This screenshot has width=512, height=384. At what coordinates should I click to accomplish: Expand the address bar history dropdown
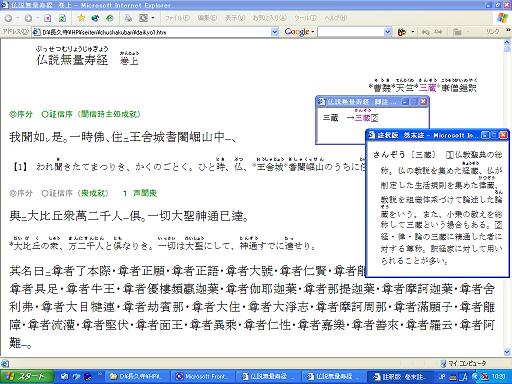click(x=275, y=32)
